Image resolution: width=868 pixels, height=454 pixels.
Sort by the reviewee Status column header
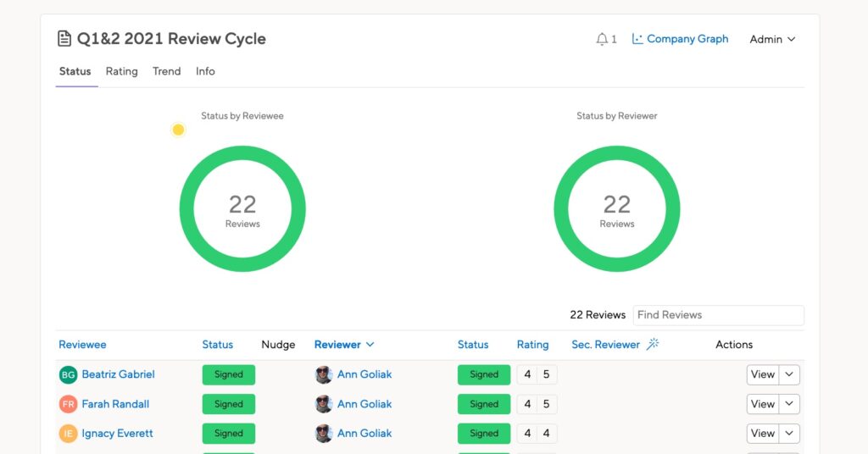click(218, 345)
